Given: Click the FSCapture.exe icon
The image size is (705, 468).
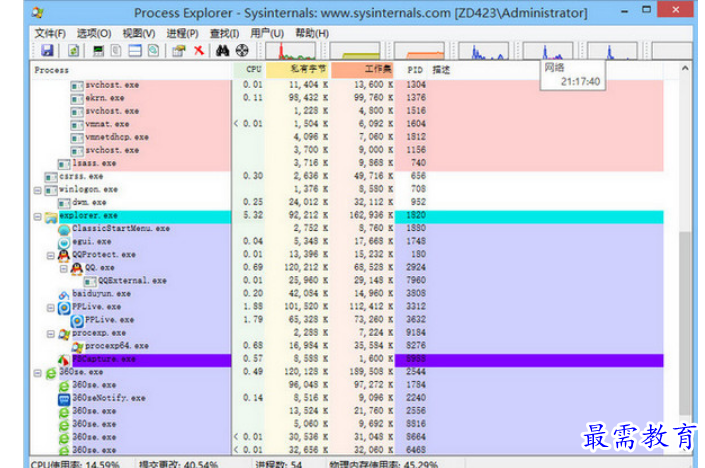Looking at the screenshot, I should pos(64,360).
